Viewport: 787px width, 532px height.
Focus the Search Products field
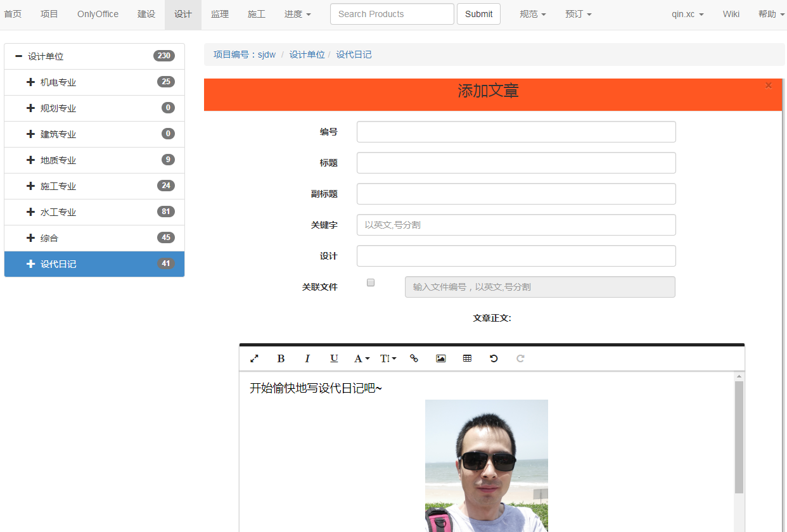pos(392,14)
